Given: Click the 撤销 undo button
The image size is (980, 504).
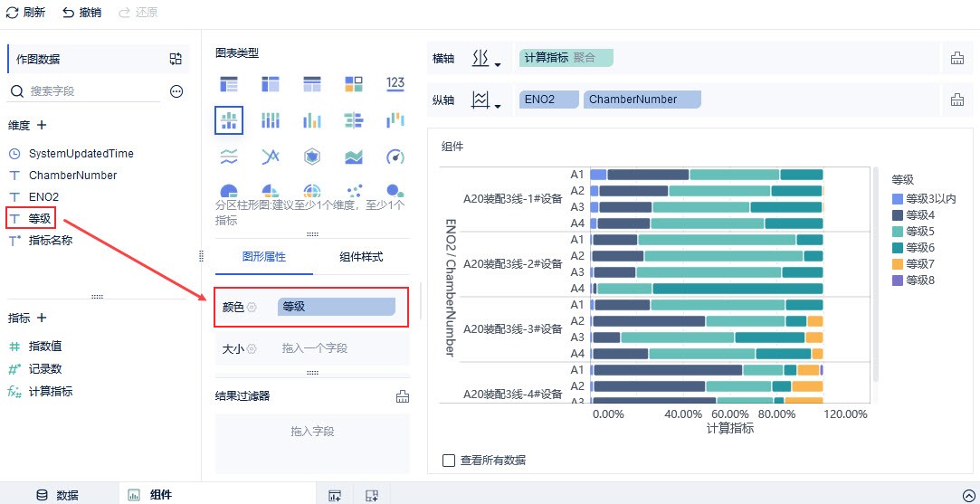Looking at the screenshot, I should pos(81,13).
